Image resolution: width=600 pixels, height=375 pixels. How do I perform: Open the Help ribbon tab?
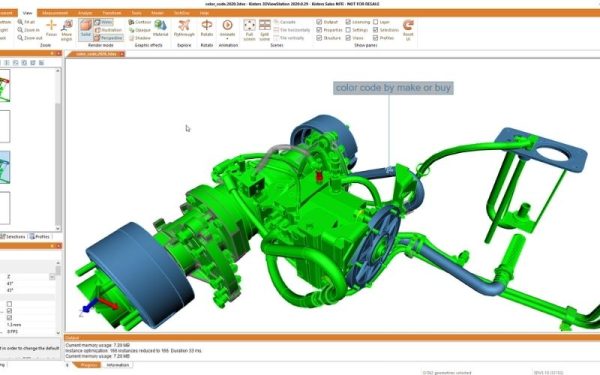click(204, 13)
